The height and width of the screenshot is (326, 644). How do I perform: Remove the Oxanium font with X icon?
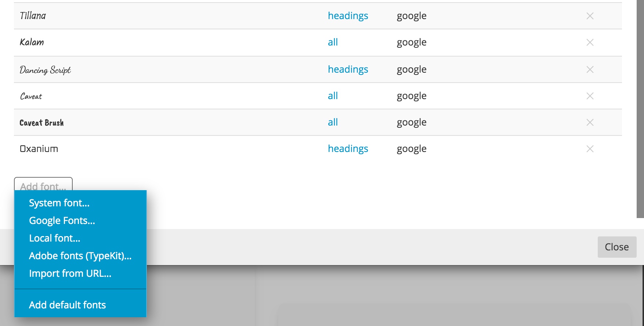tap(590, 149)
